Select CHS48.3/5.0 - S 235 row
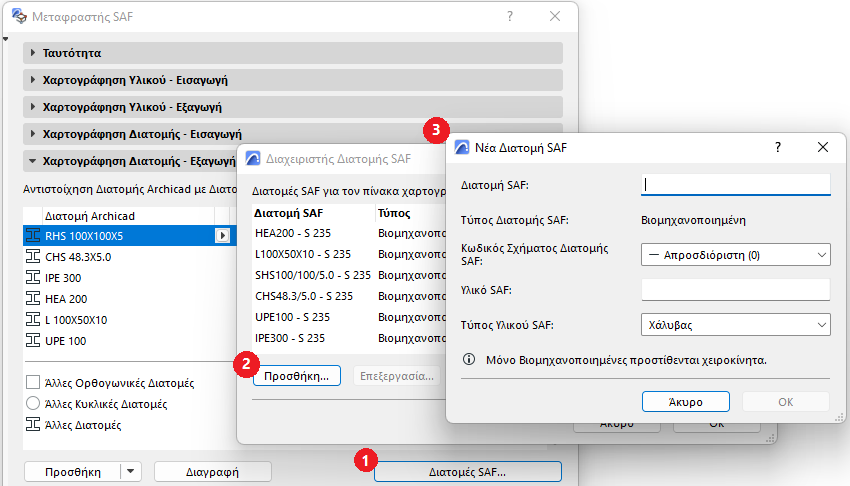This screenshot has width=850, height=486. (x=349, y=296)
